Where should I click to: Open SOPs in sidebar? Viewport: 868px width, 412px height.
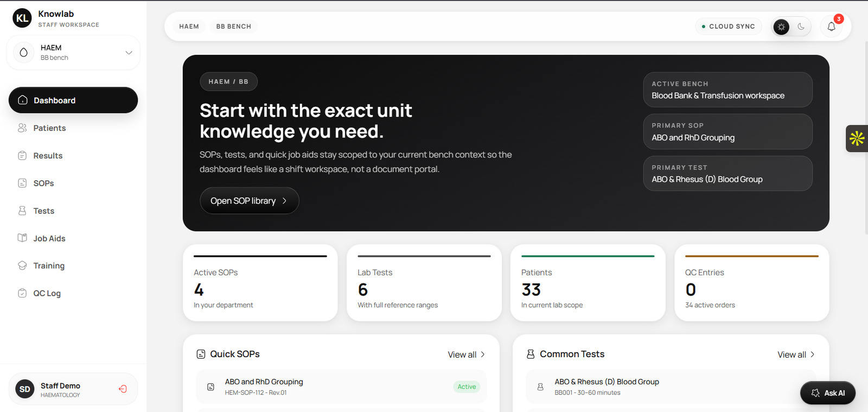tap(73, 183)
